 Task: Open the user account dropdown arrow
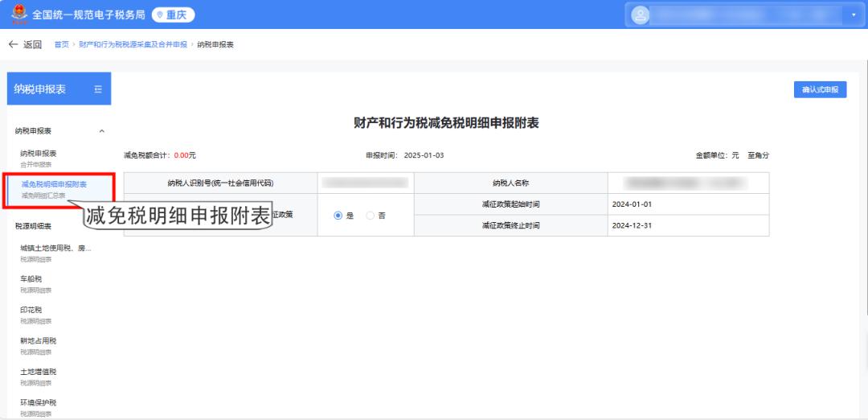pyautogui.click(x=854, y=15)
